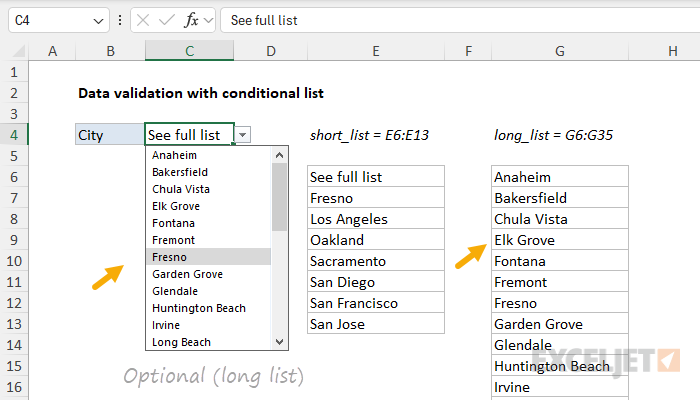Click San Diego cell in short list
Screen dimensions: 700x400
[x=376, y=281]
